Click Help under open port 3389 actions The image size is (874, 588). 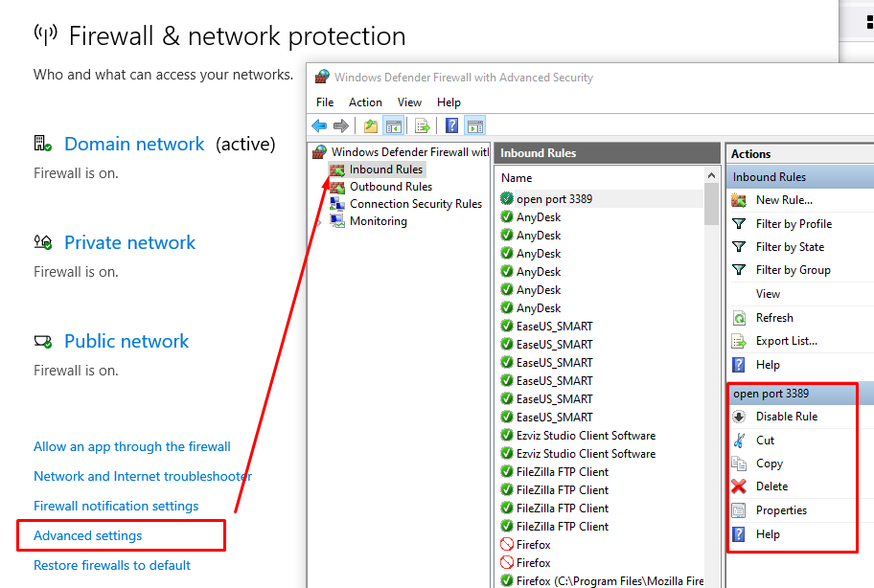click(768, 534)
